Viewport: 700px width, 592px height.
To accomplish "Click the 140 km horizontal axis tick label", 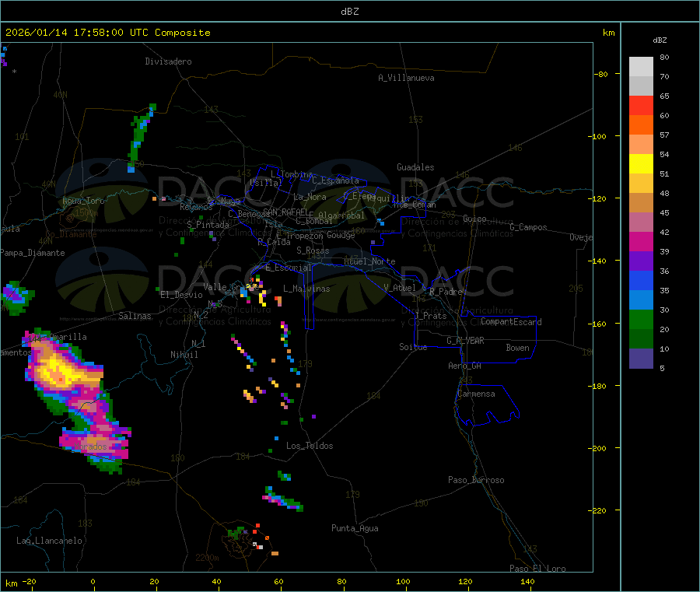I will 527,581.
